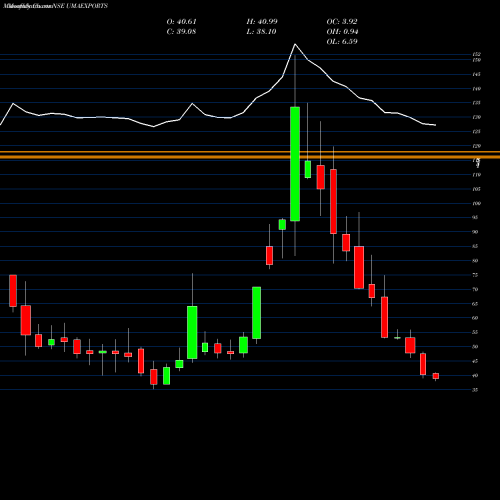Click the 85 price axis label
500x500 pixels.
pyautogui.click(x=475, y=246)
